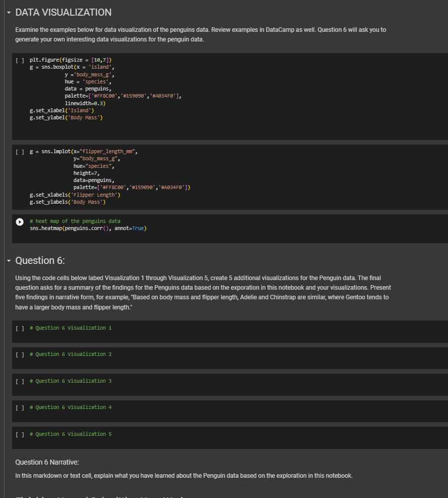Click the run bracket of lmplot cell
This screenshot has width=448, height=498.
(20, 152)
